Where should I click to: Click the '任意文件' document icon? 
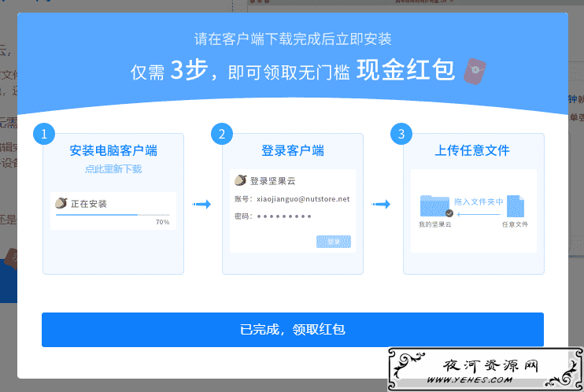tap(515, 206)
